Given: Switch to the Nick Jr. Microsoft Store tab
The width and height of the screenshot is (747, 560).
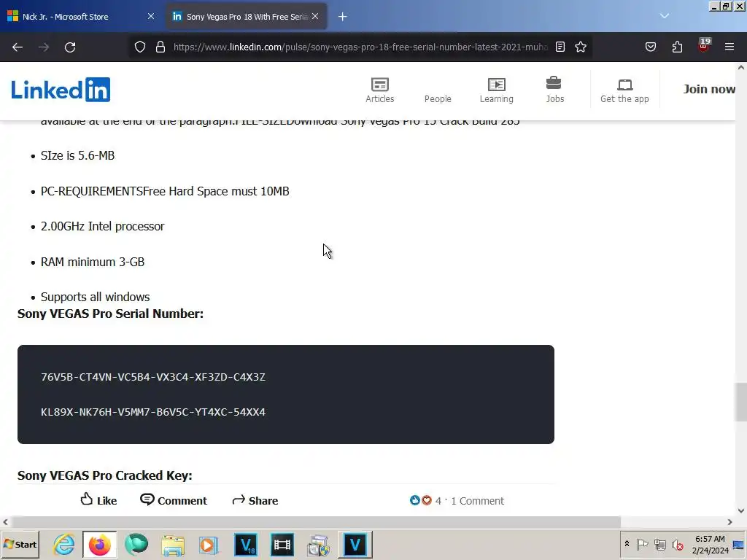Looking at the screenshot, I should click(x=81, y=17).
